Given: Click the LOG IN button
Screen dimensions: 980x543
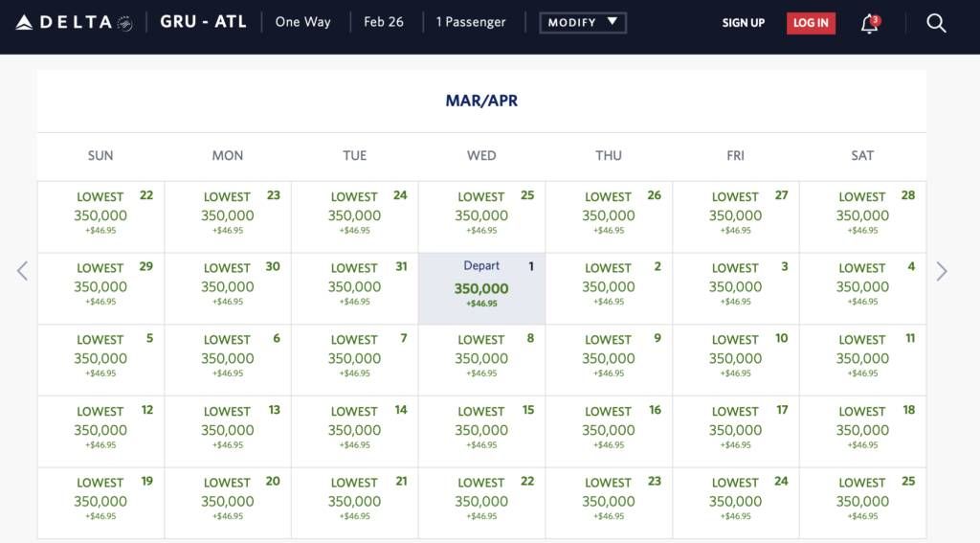Looking at the screenshot, I should (811, 23).
